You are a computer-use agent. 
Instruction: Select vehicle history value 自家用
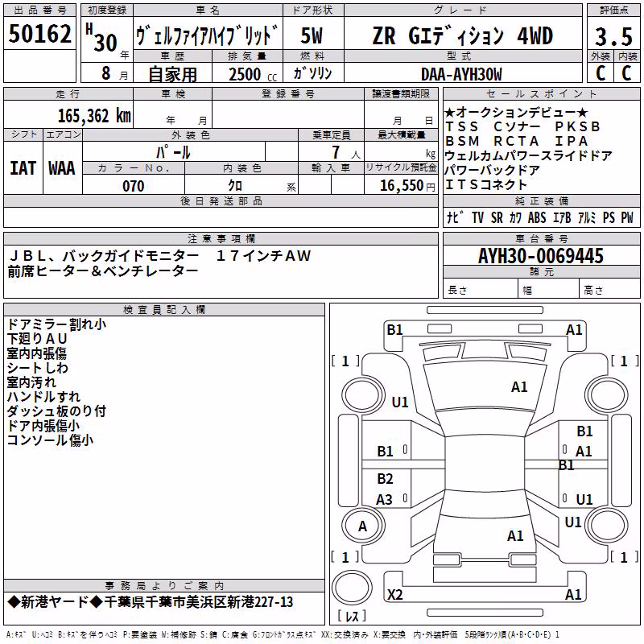(172, 74)
